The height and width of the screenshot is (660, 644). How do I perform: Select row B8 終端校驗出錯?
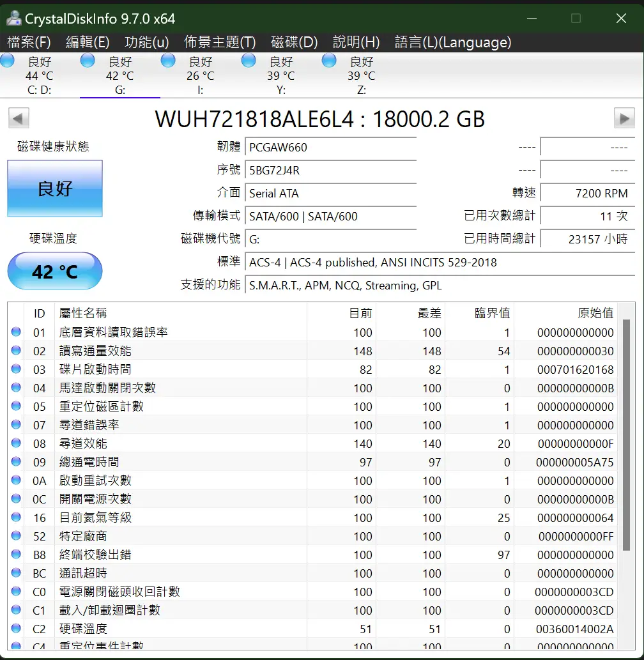click(x=312, y=555)
